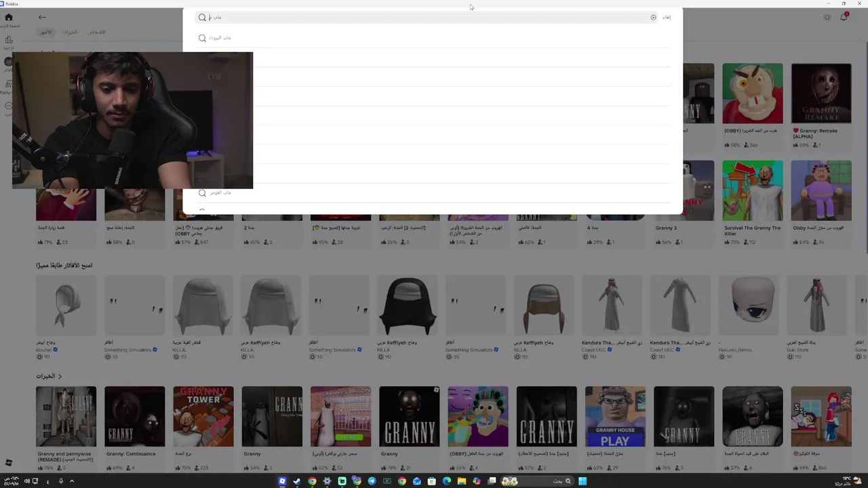Click the Roblox icon in the taskbar

(282, 481)
